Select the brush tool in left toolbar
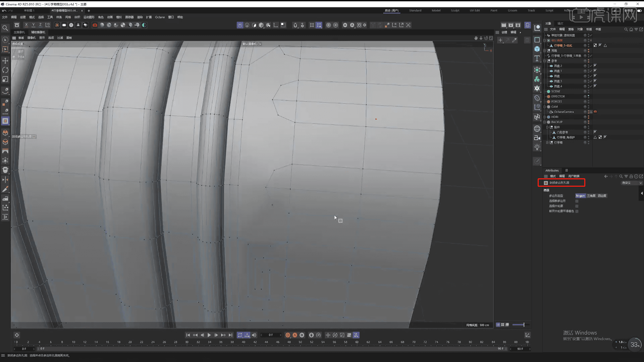The height and width of the screenshot is (362, 644). pyautogui.click(x=5, y=189)
